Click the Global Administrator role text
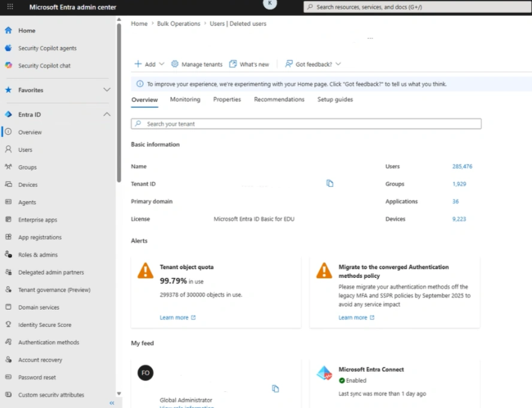Screen dimensions: 532x408 [x=186, y=400]
